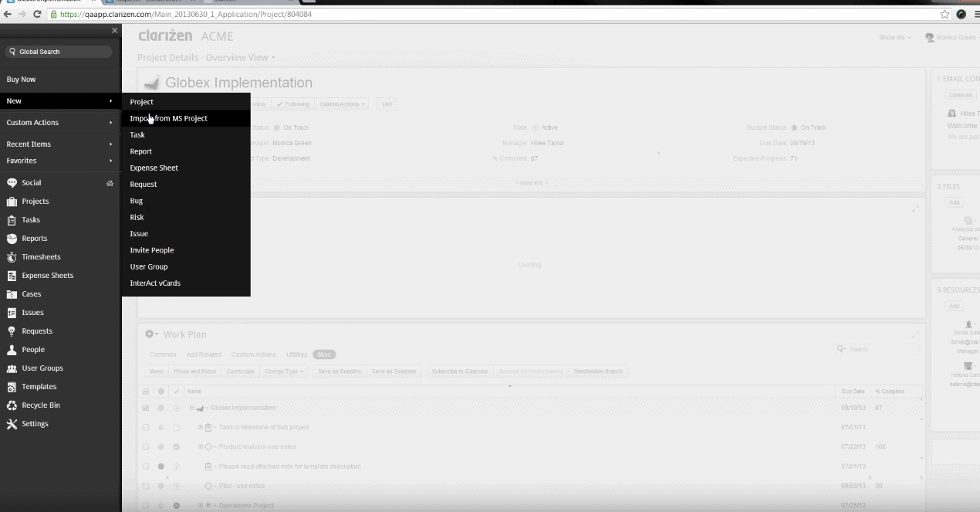Click the Following button
This screenshot has height=512, width=980.
[x=292, y=104]
